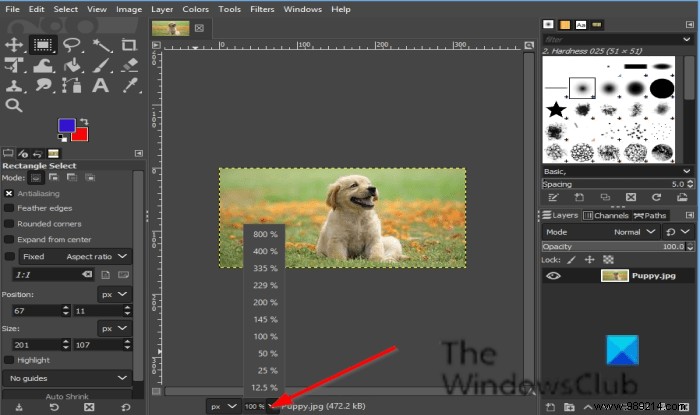Select the Smudge tool
The width and height of the screenshot is (700, 415).
pos(43,85)
